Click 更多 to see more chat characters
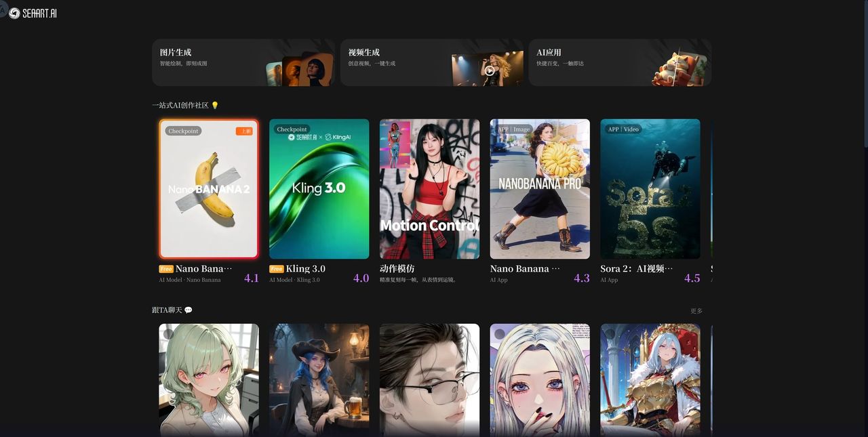 696,311
